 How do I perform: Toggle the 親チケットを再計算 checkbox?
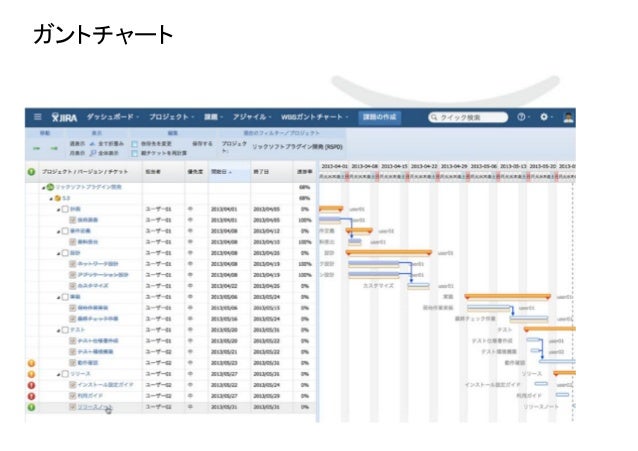[x=135, y=153]
